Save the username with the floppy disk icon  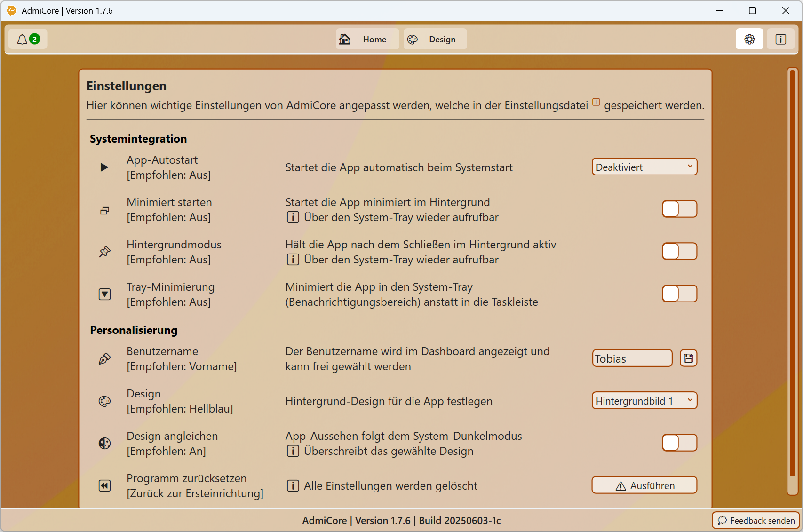[688, 358]
